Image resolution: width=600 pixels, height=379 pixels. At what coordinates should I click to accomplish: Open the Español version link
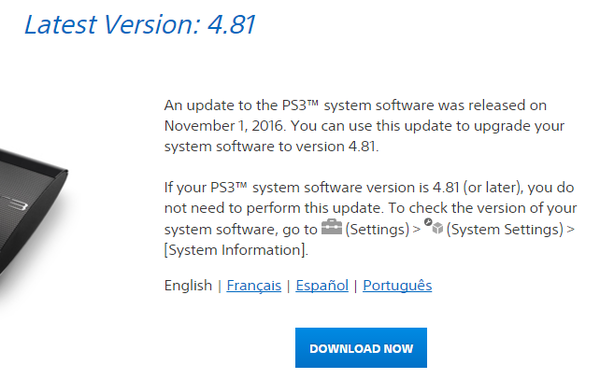[x=322, y=286]
